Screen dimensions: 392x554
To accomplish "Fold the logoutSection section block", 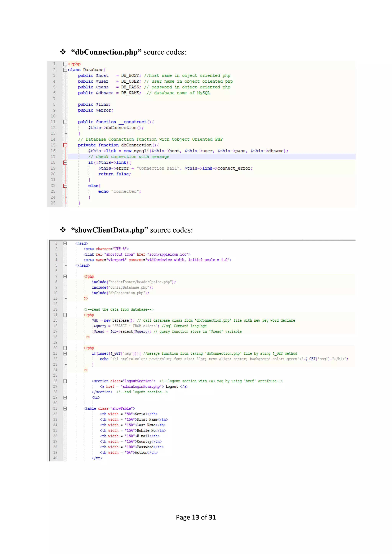I will (x=65, y=381).
